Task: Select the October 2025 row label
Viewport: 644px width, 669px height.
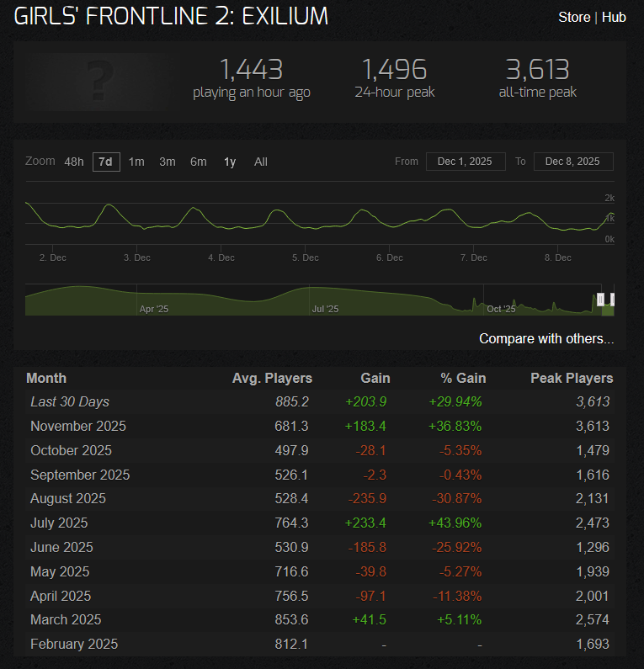Action: pyautogui.click(x=71, y=450)
